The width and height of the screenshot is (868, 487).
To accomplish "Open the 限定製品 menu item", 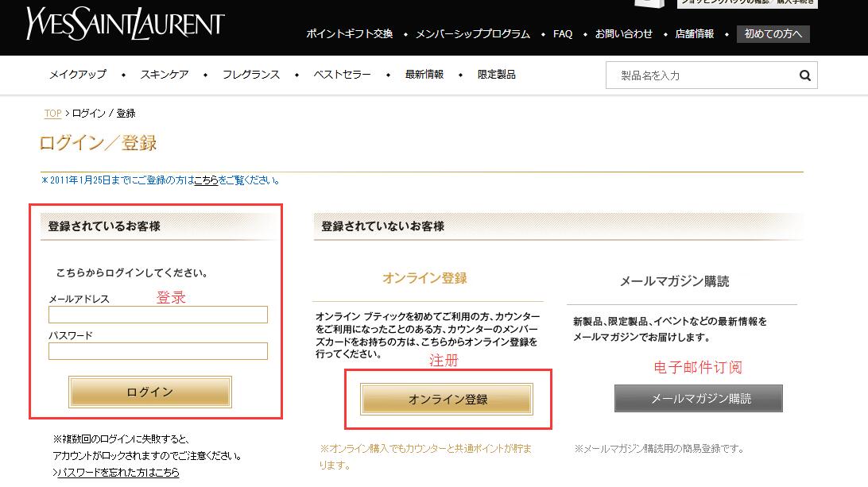I will [497, 75].
